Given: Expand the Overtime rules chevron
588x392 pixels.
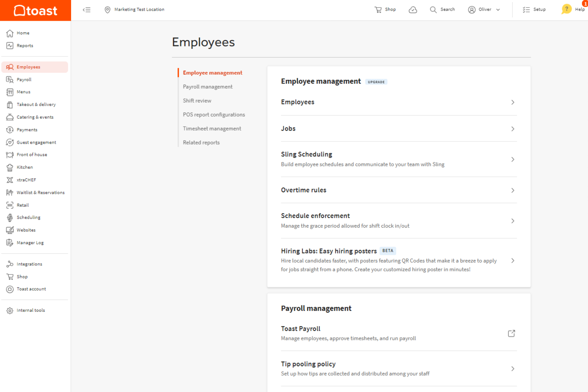Looking at the screenshot, I should tap(513, 190).
